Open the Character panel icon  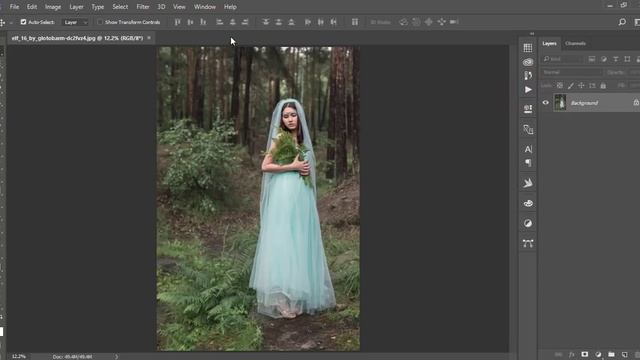click(x=528, y=149)
